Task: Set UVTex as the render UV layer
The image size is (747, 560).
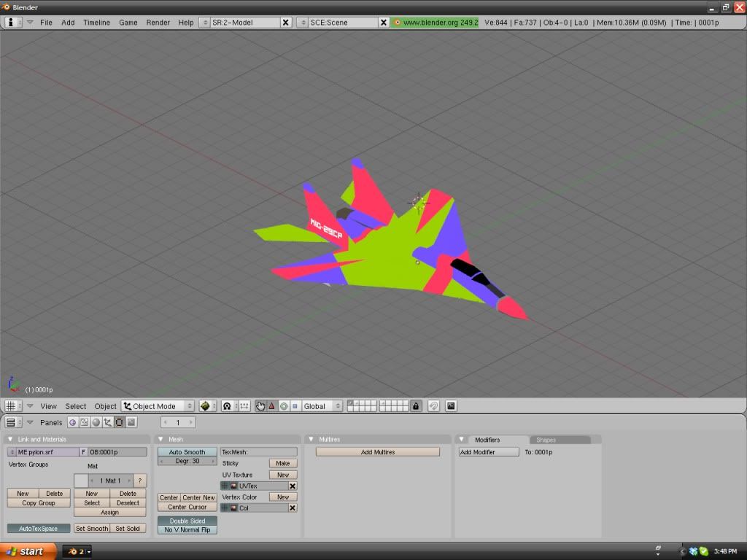Action: point(233,486)
